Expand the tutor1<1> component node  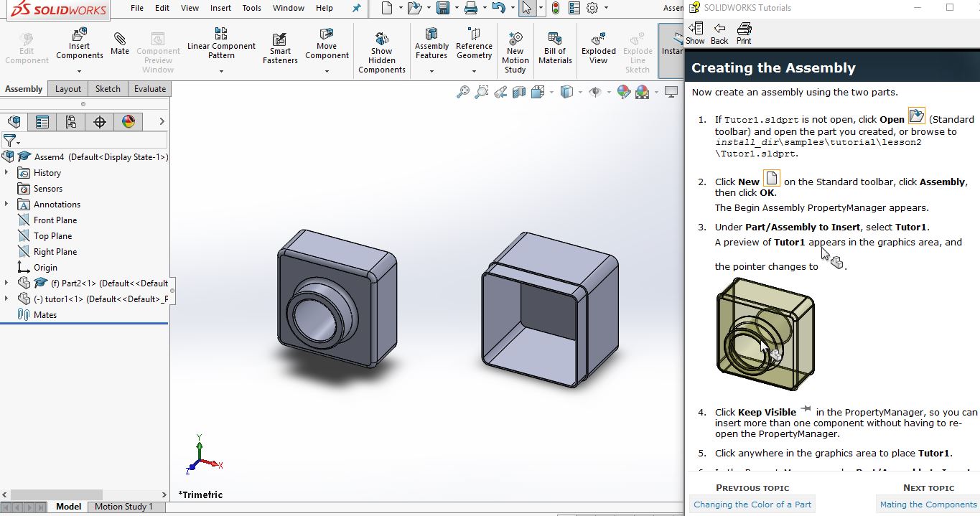[6, 299]
